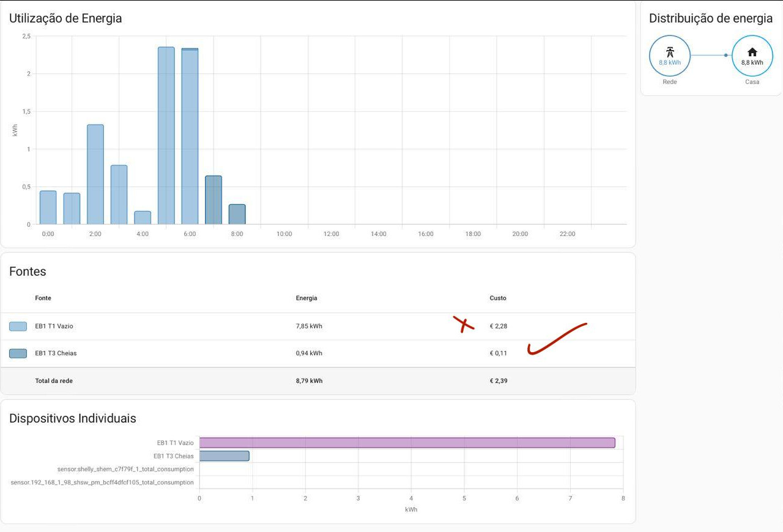Image resolution: width=783 pixels, height=532 pixels.
Task: Click the purple EB1 T1 Vazio device bar
Action: (x=407, y=443)
